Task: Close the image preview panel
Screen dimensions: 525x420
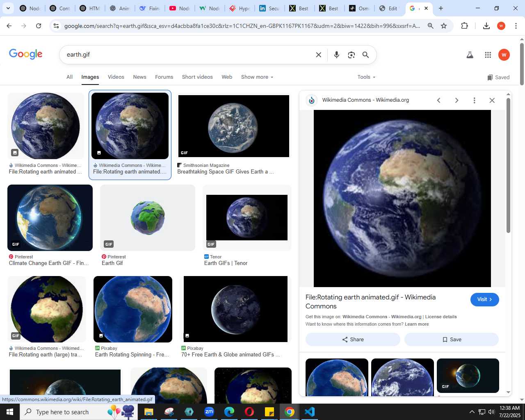Action: (492, 100)
